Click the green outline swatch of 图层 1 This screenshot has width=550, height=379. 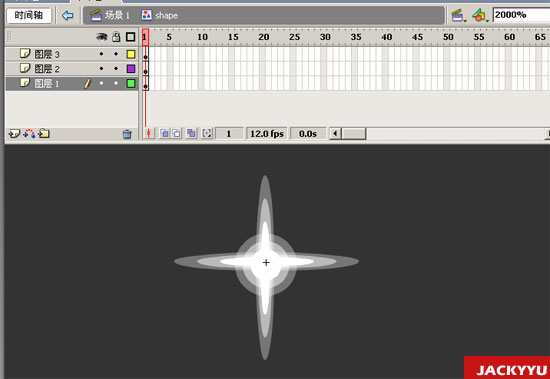(x=131, y=84)
